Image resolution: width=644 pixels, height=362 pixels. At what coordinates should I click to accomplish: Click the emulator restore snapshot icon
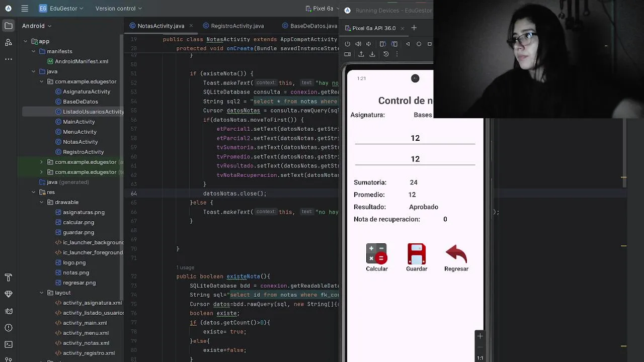click(386, 54)
